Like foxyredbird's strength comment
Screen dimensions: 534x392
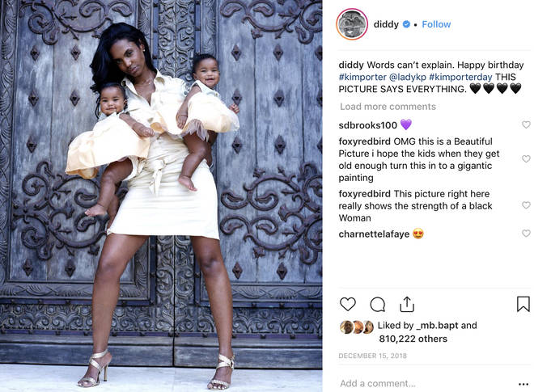[526, 205]
